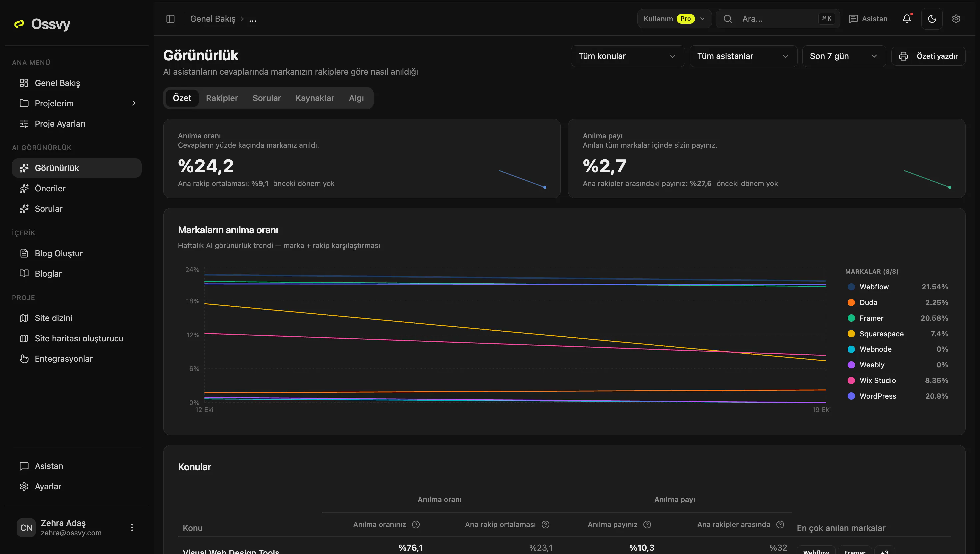The height and width of the screenshot is (554, 980).
Task: Click the printer icon in Özeti yazdır
Action: point(903,56)
